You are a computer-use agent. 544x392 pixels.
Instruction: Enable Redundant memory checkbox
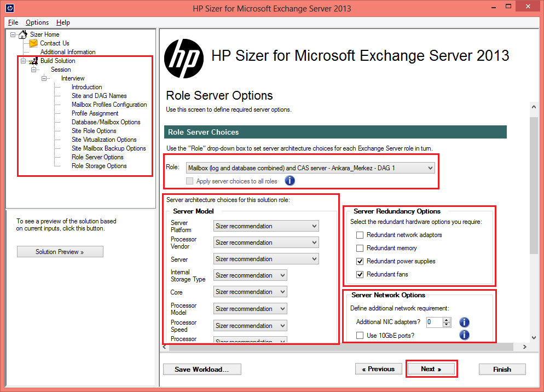coord(360,248)
